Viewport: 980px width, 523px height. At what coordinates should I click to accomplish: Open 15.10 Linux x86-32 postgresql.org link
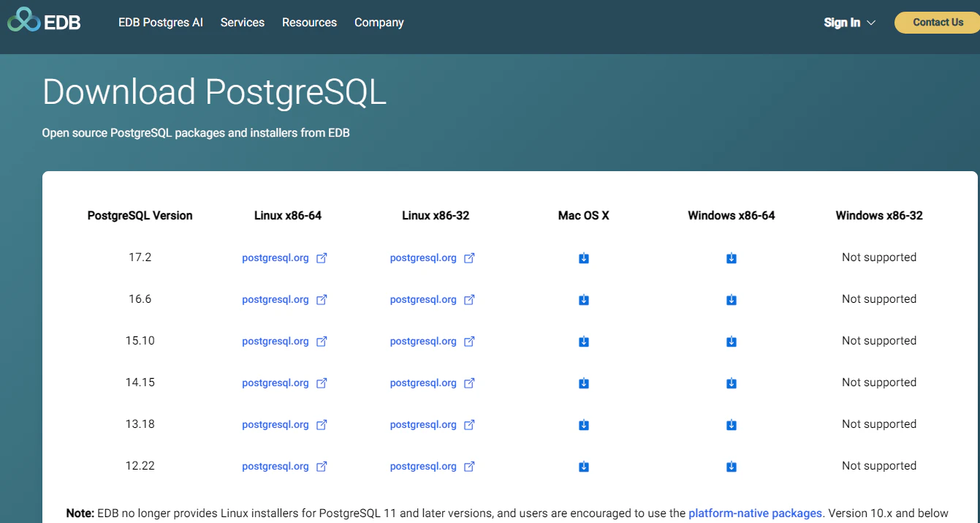click(433, 342)
